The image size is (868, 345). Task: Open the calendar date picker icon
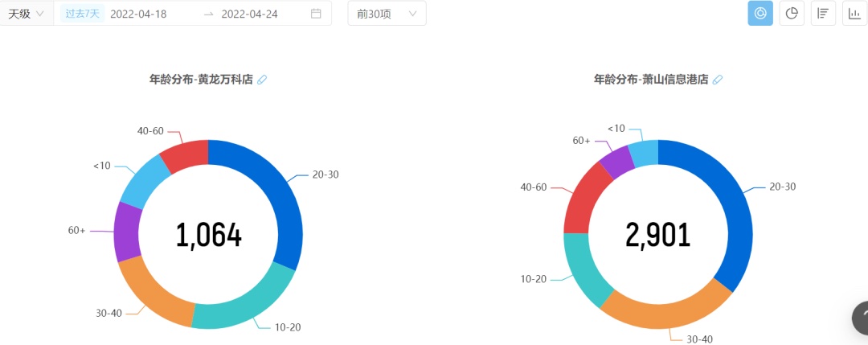316,14
